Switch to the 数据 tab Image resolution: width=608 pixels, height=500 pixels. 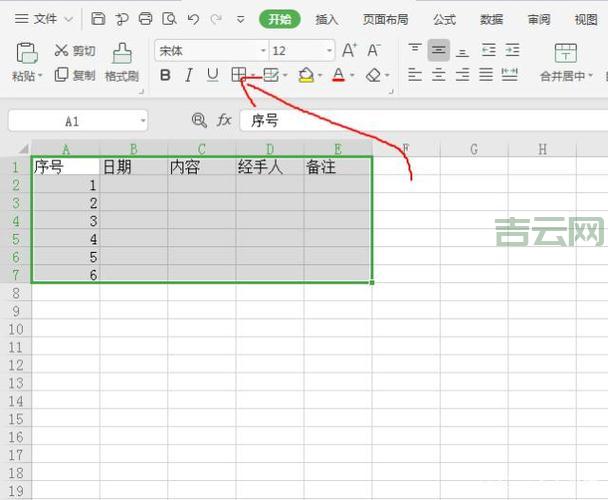click(492, 19)
